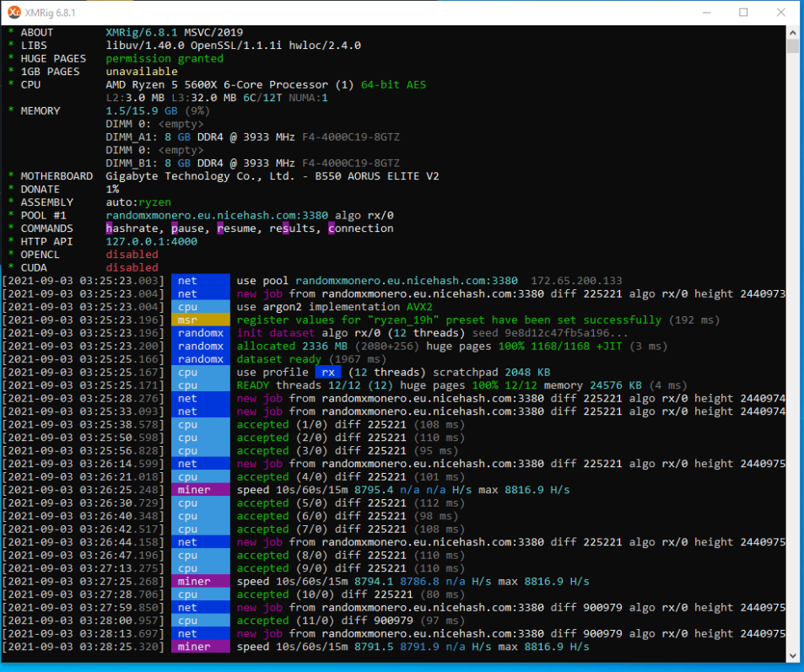The image size is (804, 672).
Task: Click the 'dataset ready' log line
Action: [x=311, y=359]
